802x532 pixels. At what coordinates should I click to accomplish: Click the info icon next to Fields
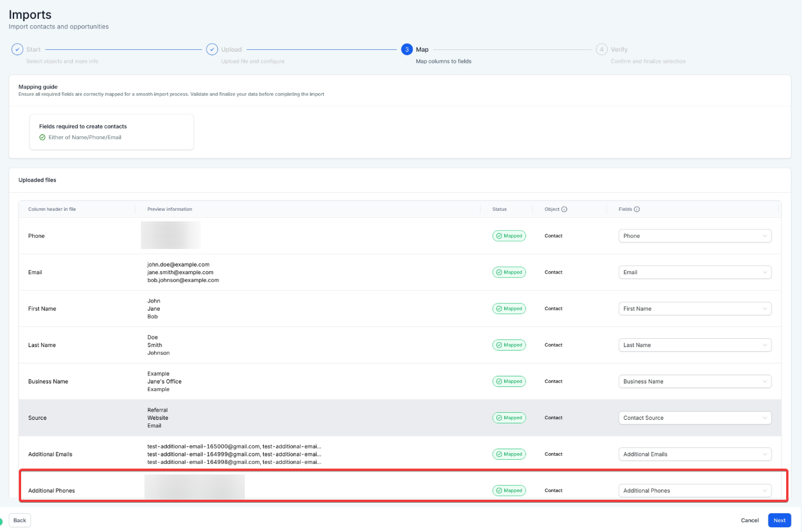click(x=637, y=209)
